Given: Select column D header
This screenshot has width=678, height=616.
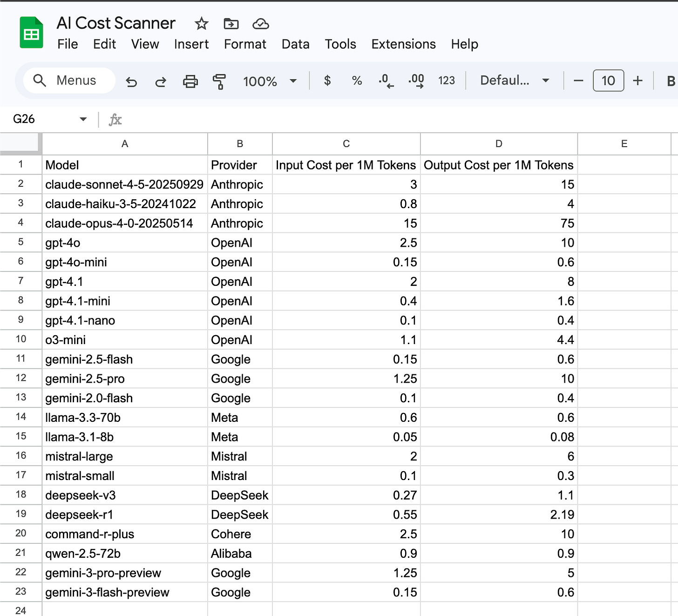Looking at the screenshot, I should (499, 144).
